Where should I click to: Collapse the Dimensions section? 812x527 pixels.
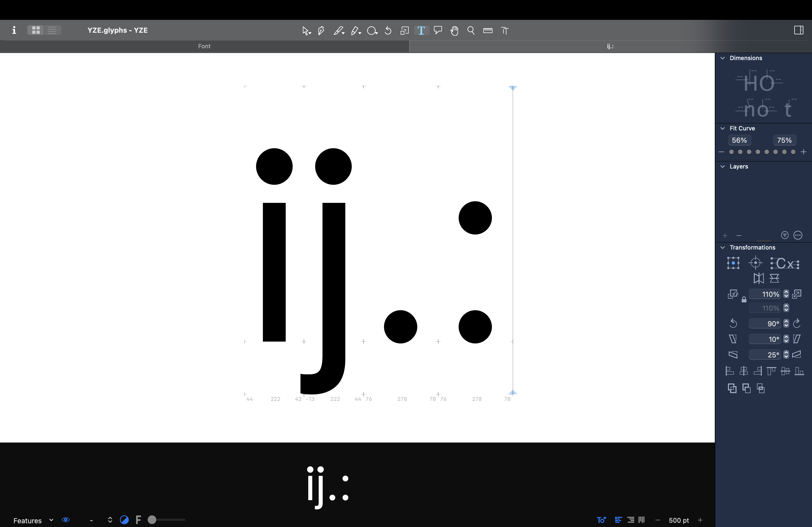click(722, 58)
